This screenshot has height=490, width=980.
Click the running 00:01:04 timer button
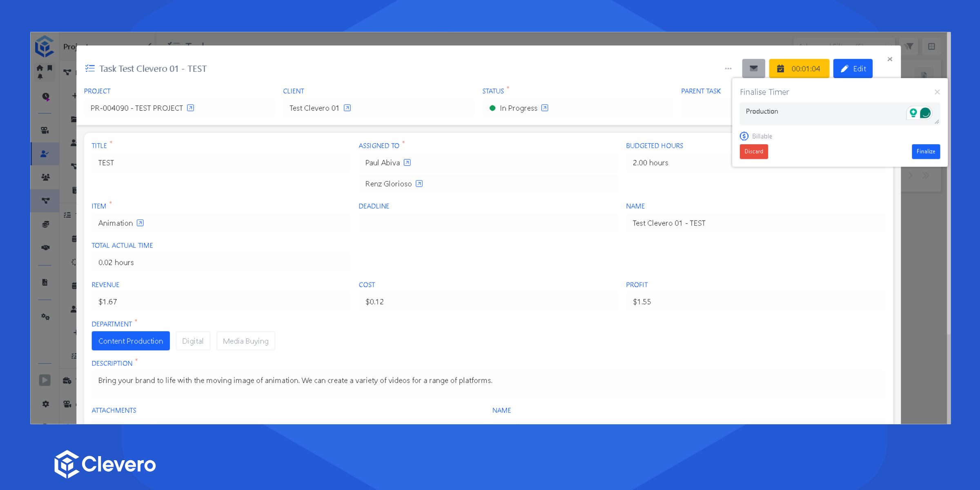799,69
